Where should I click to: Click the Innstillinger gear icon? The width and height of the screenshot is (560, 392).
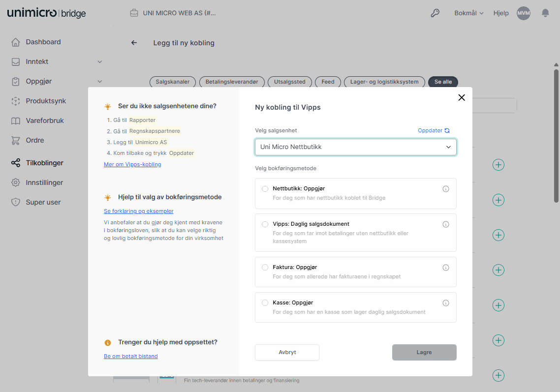coord(15,182)
